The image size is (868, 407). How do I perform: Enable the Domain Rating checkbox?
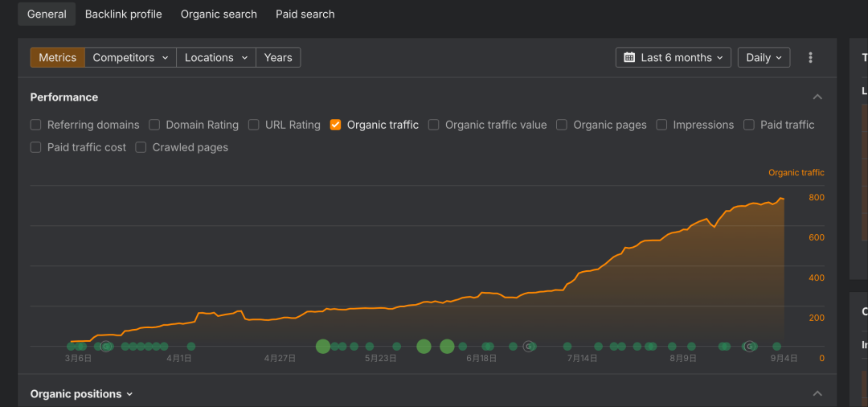(x=154, y=125)
